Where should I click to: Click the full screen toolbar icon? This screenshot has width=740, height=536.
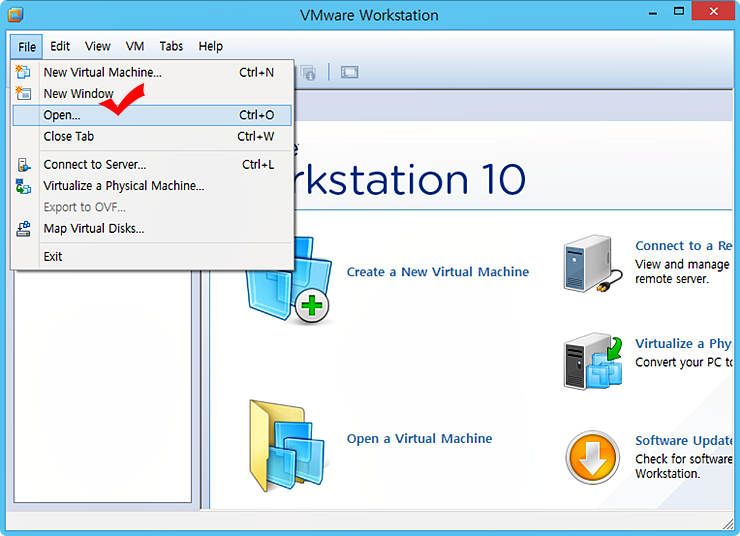coord(349,72)
